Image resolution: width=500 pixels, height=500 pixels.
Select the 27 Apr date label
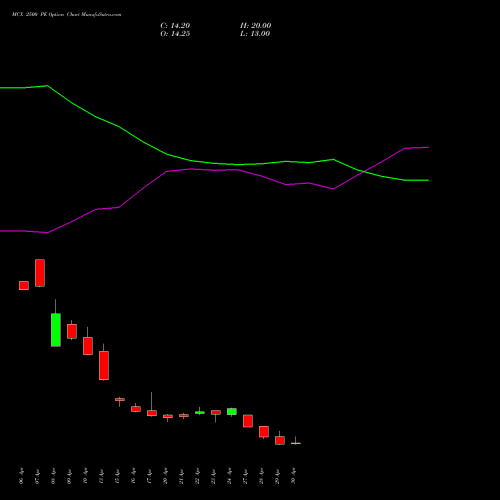point(245,476)
